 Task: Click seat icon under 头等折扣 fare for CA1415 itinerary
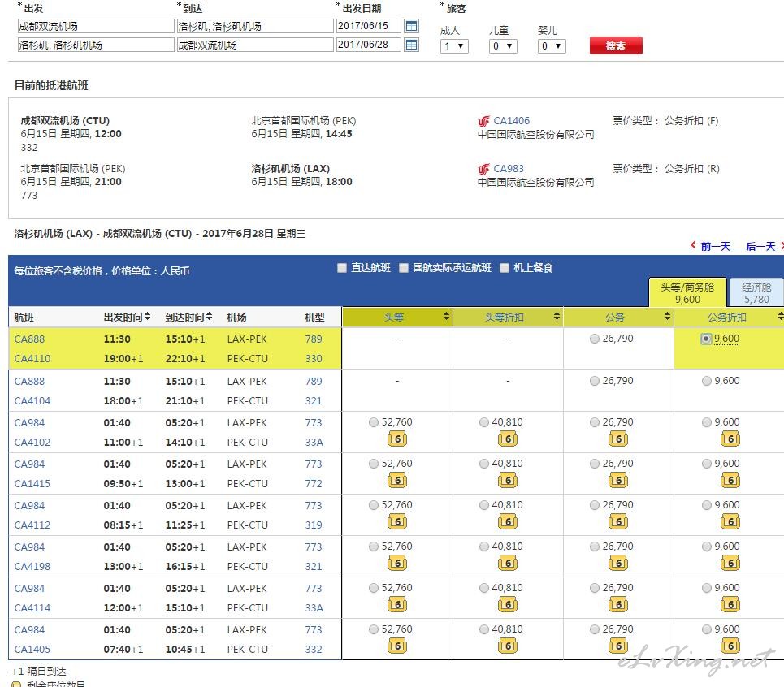(x=508, y=481)
